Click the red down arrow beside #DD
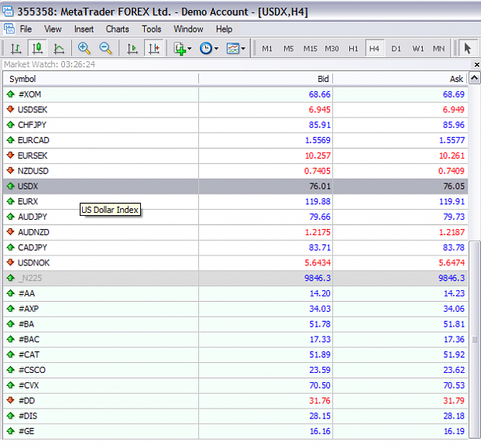 click(11, 400)
